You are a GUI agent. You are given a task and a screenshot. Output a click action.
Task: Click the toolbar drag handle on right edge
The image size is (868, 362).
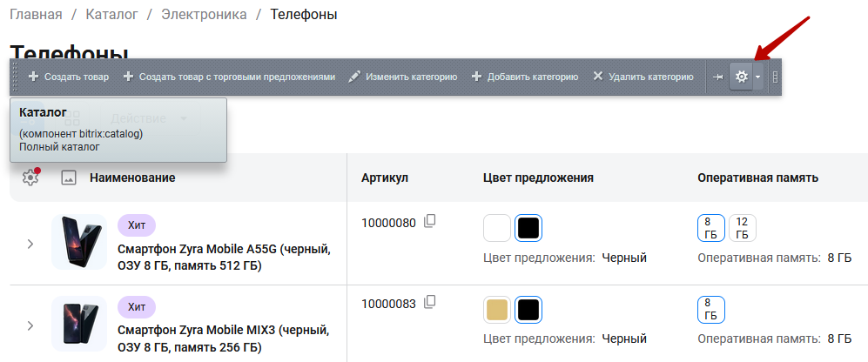[775, 77]
